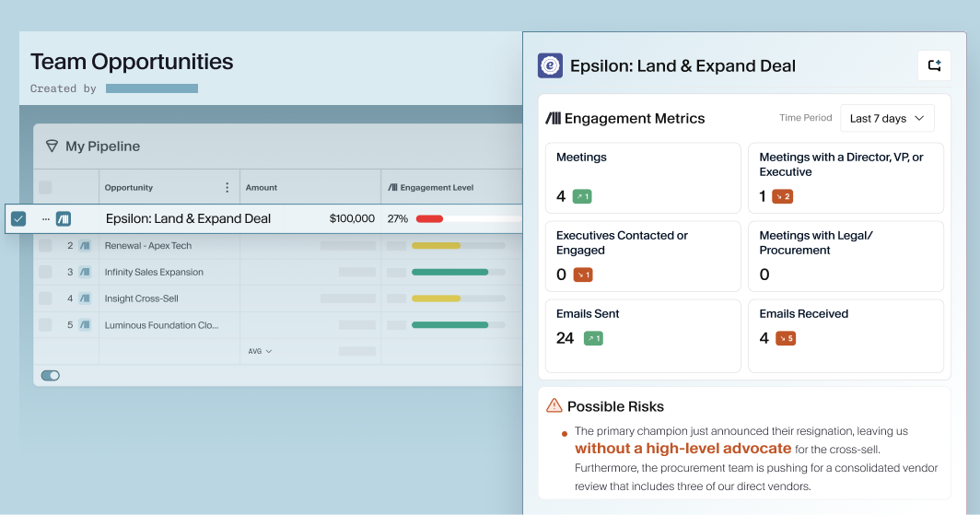Click the three-dot row menu on the Epsilon row
Screen dimensions: 980x515
tap(46, 219)
